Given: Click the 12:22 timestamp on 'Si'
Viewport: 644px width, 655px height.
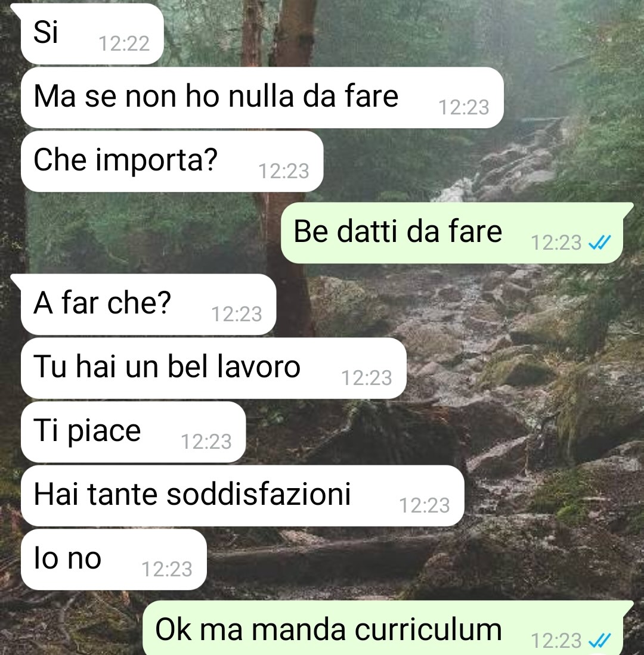Looking at the screenshot, I should (124, 44).
